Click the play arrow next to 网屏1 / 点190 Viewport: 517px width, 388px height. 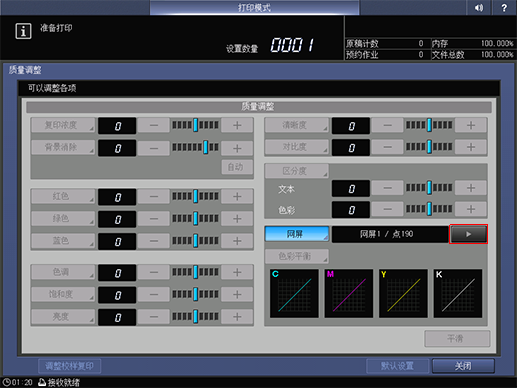click(468, 234)
